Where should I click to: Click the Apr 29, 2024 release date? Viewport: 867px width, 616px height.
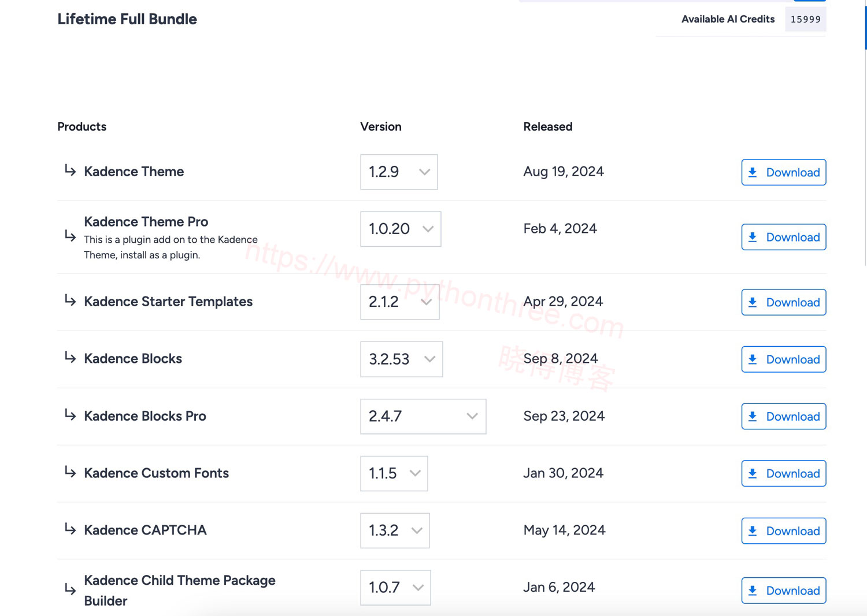coord(563,302)
